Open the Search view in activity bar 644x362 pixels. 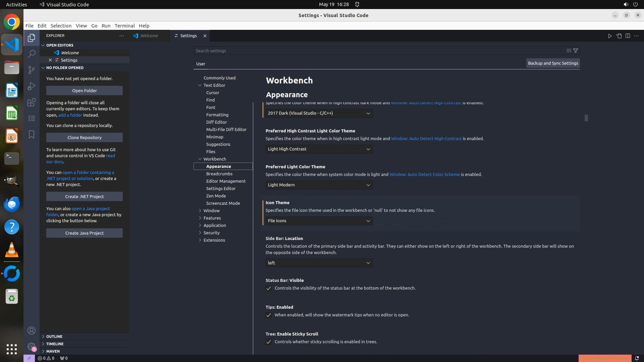[32, 54]
